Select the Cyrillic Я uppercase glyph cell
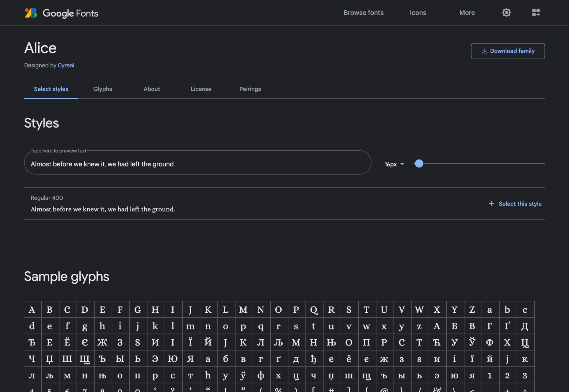 190,359
